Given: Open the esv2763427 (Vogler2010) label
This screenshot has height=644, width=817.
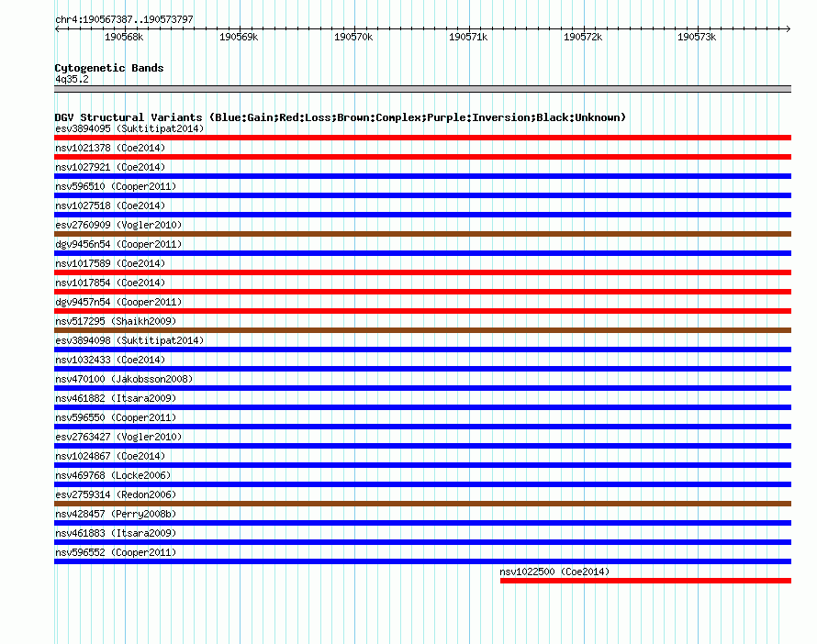Looking at the screenshot, I should coord(118,437).
